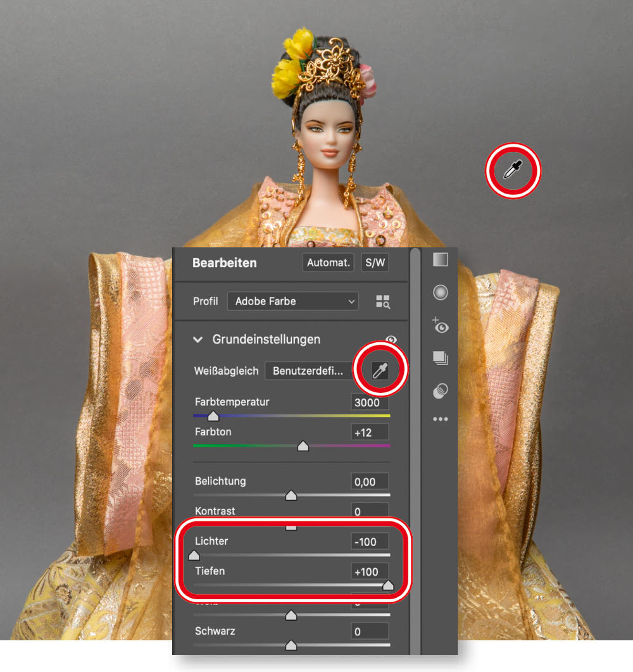Click the Schwarz value field

pyautogui.click(x=370, y=632)
